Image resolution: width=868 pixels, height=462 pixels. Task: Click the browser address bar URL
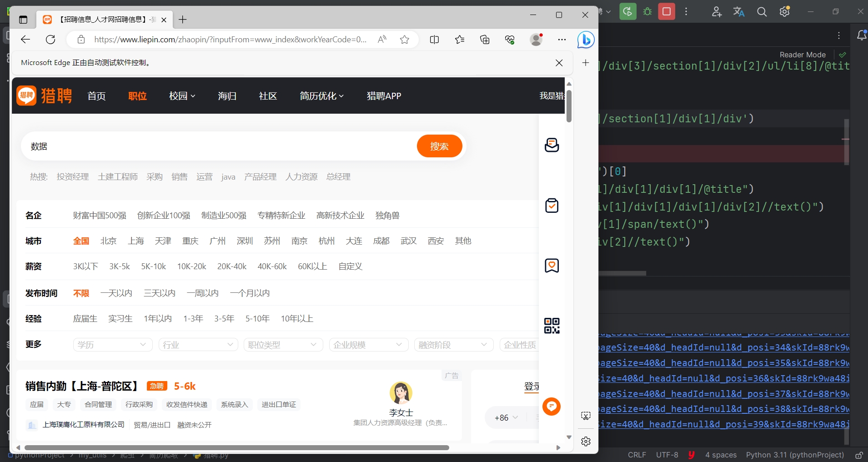(x=230, y=40)
